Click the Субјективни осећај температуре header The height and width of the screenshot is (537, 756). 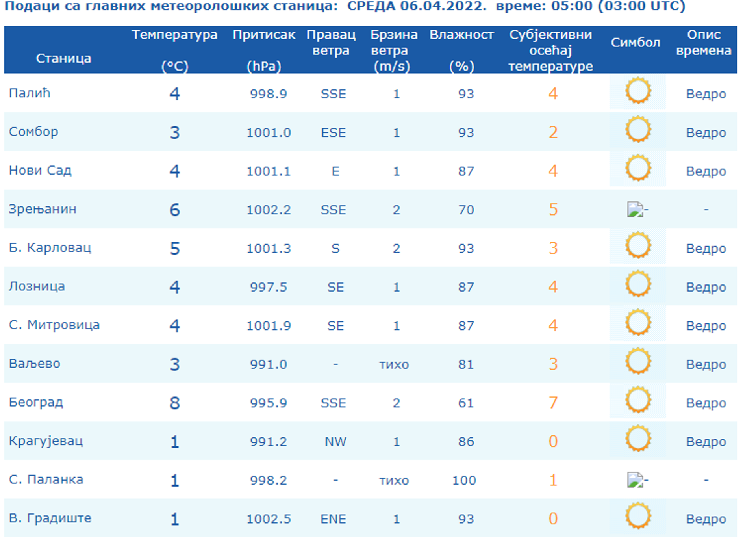point(550,50)
